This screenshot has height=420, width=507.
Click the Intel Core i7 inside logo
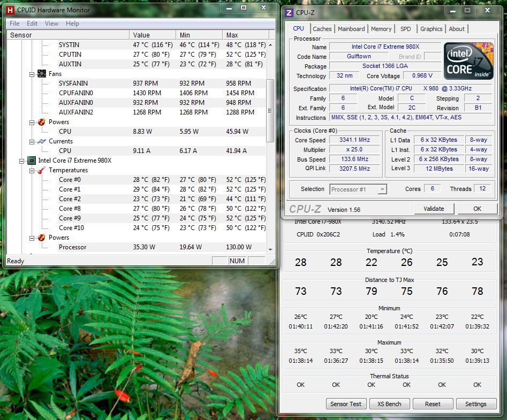468,61
